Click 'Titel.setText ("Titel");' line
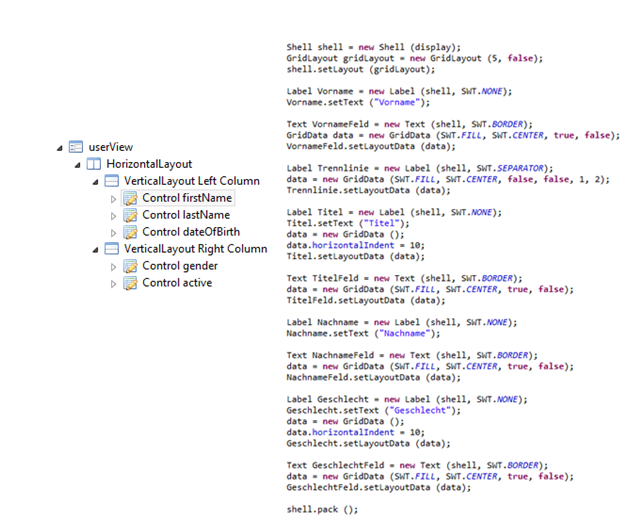This screenshot has width=628, height=523. click(348, 223)
